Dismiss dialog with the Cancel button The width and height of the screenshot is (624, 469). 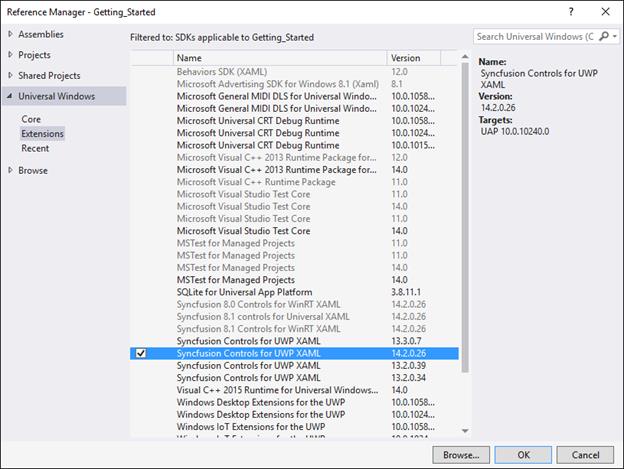(x=585, y=455)
